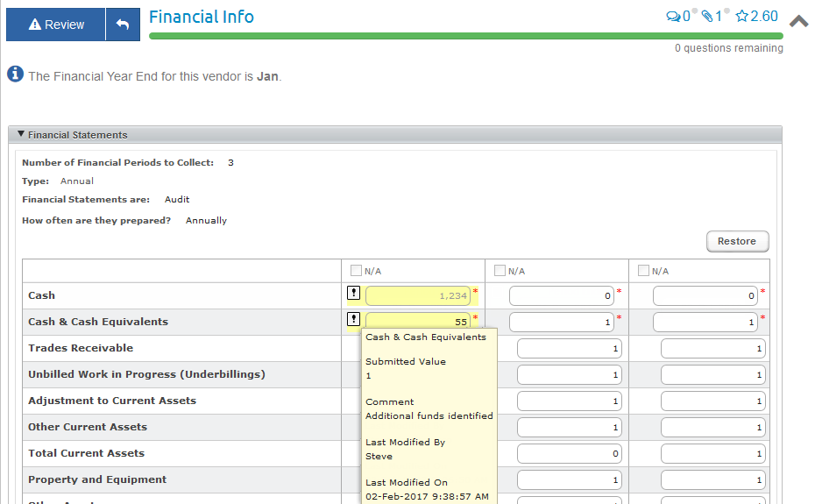This screenshot has width=815, height=504.
Task: Click 'Number of Financial Periods to Collect' label
Action: [118, 163]
